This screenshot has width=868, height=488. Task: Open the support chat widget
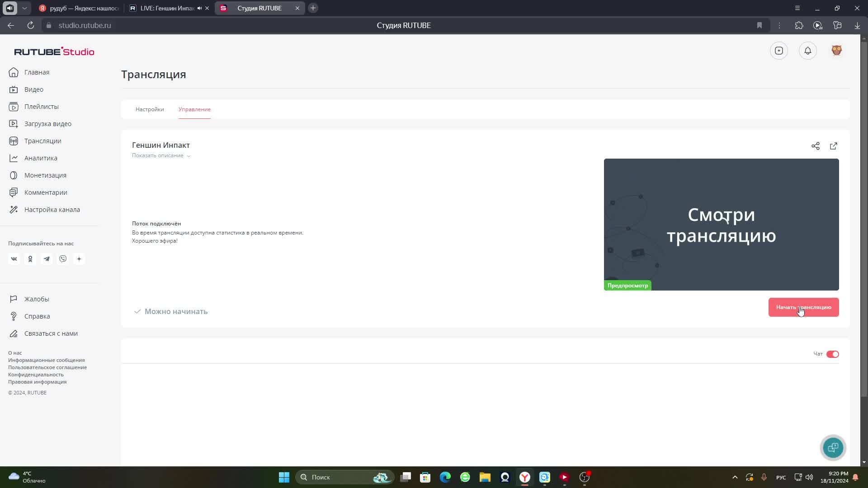click(x=833, y=447)
